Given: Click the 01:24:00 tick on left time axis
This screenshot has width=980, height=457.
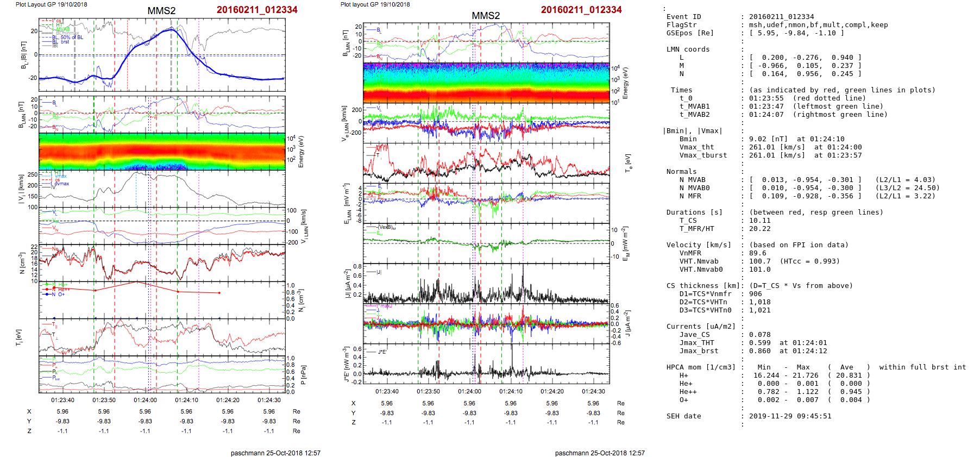Looking at the screenshot, I should 145,400.
